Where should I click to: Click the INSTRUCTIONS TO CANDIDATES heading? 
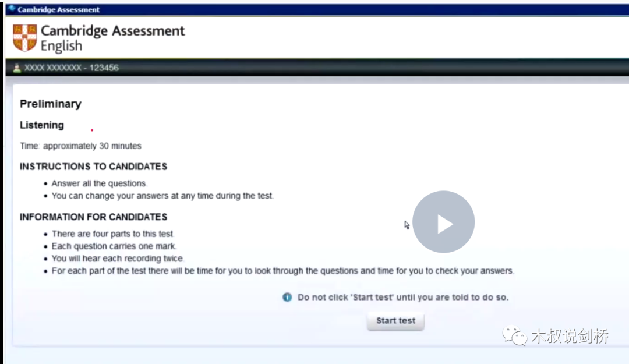coord(93,167)
